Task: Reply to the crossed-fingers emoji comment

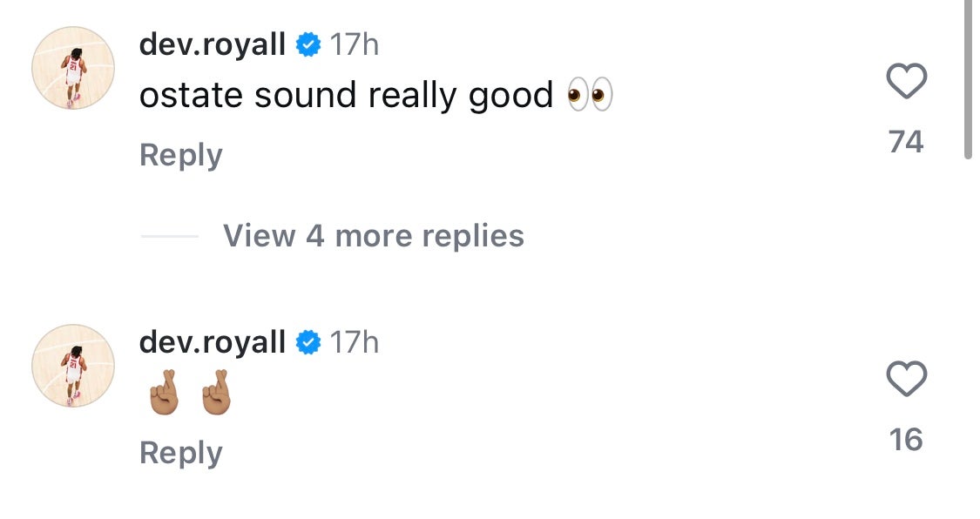Action: [181, 453]
